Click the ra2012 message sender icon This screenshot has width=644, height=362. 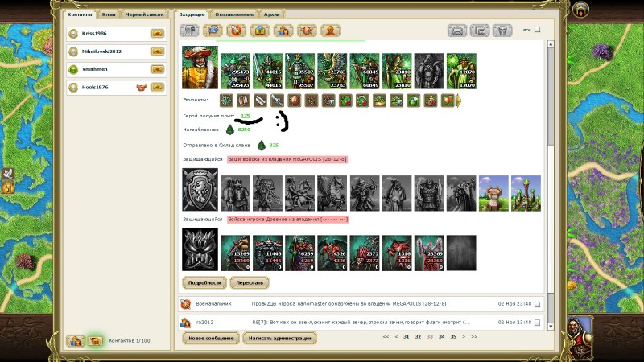[186, 323]
